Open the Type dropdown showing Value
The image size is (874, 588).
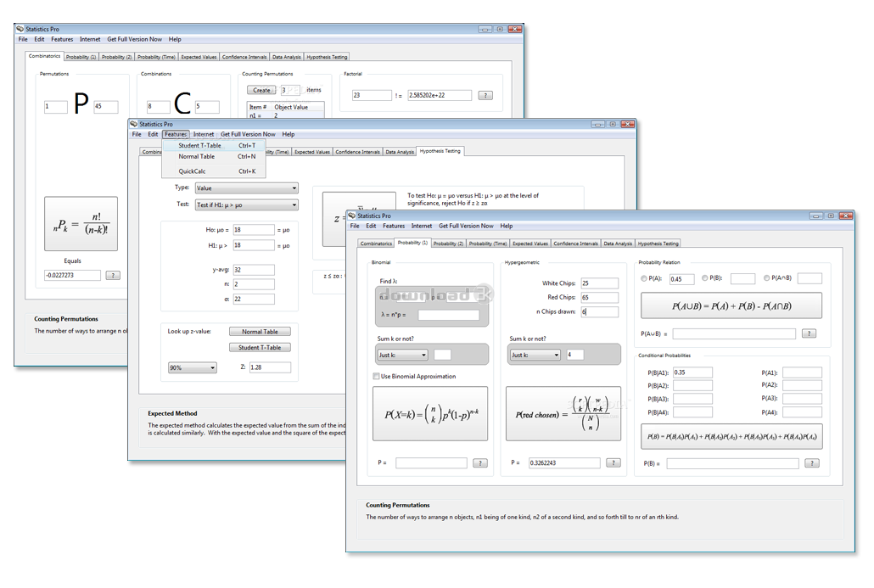pyautogui.click(x=246, y=188)
